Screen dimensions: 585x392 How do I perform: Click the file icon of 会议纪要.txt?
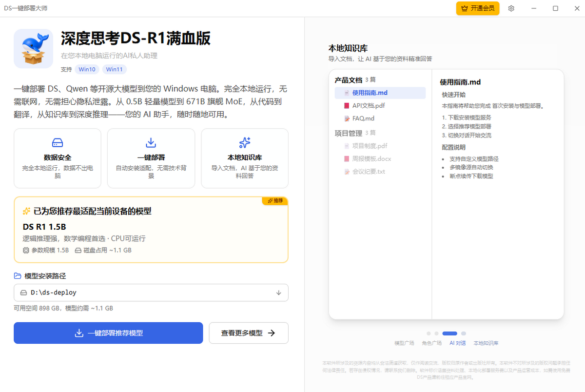pyautogui.click(x=347, y=172)
